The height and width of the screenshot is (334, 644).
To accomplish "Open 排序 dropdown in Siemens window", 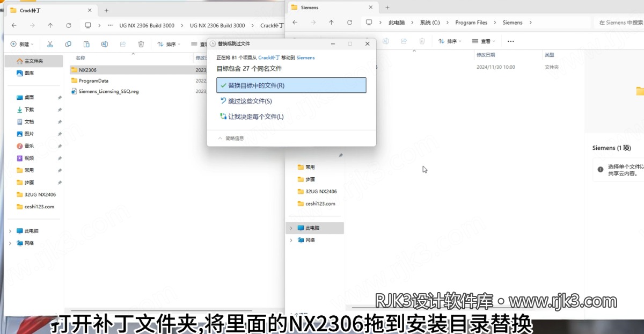I will [x=450, y=41].
